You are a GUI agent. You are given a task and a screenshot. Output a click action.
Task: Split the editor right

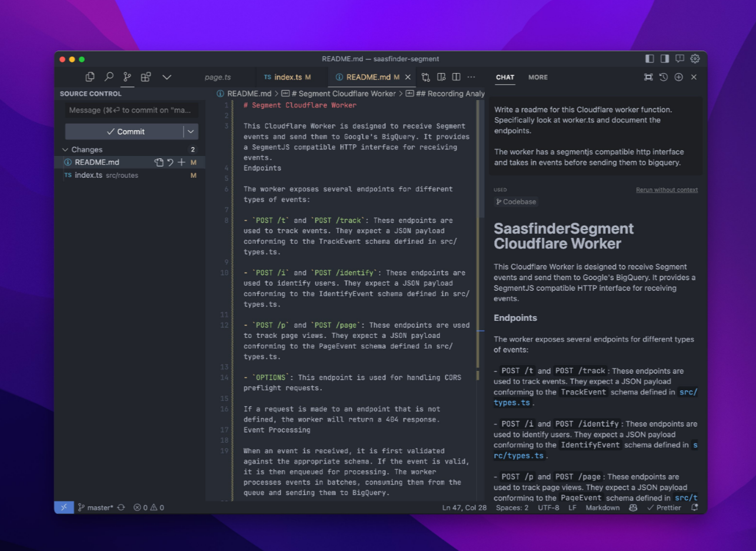(x=456, y=77)
